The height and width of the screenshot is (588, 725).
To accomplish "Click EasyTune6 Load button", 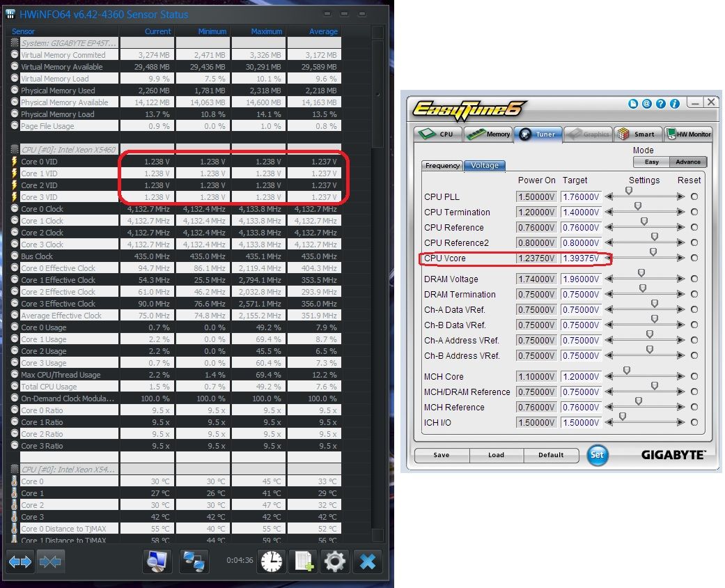I will coord(496,455).
